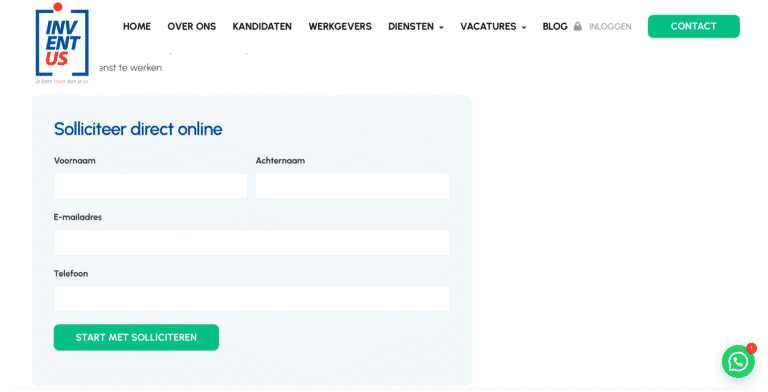Open the Blog page
The width and height of the screenshot is (768, 392).
pyautogui.click(x=555, y=26)
